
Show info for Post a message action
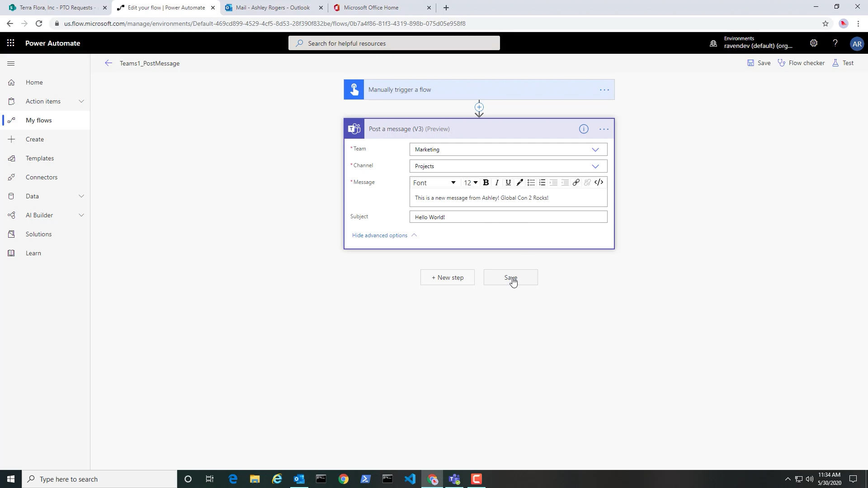coord(584,129)
